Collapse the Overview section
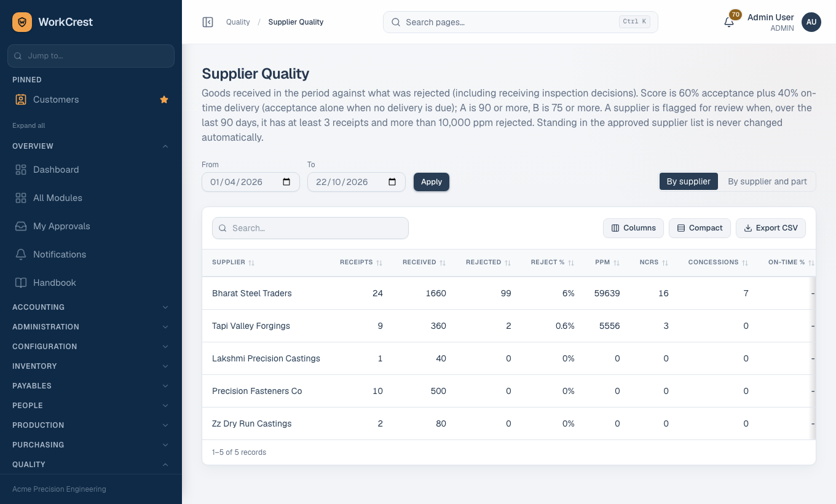Viewport: 836px width, 504px height. click(91, 146)
